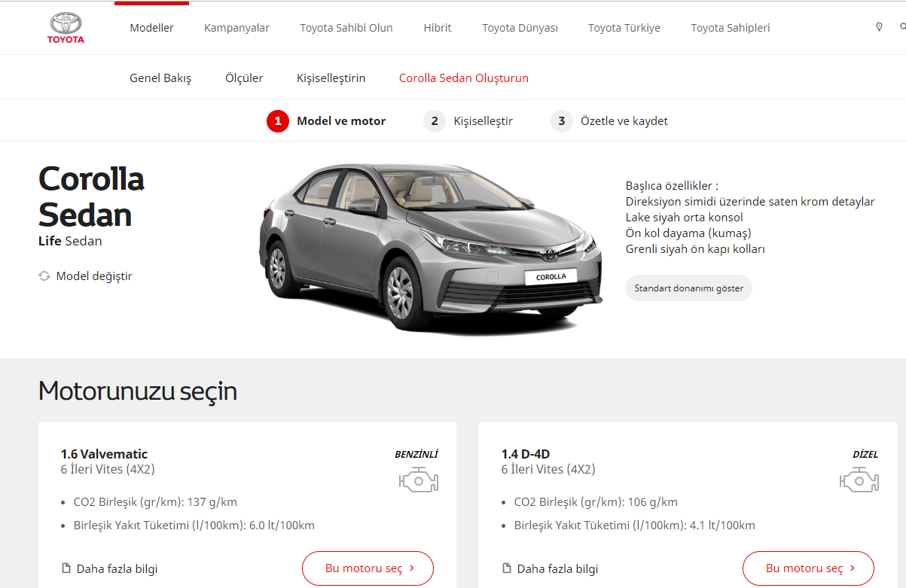The image size is (906, 588).
Task: Open Toyota Sahibi Olun menu
Action: click(x=346, y=28)
